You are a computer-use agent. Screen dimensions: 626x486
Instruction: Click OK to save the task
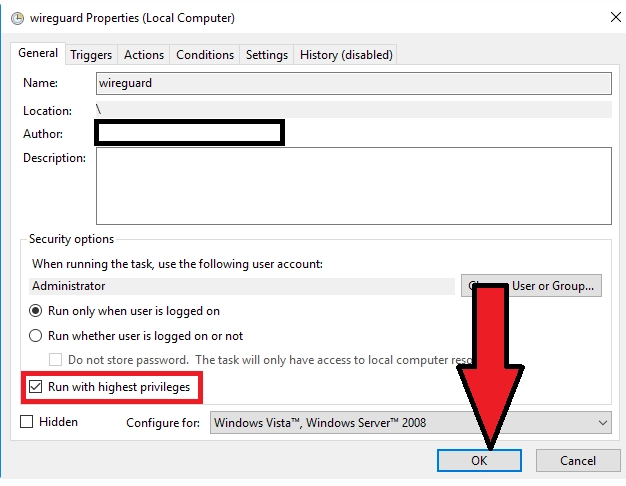pos(479,461)
